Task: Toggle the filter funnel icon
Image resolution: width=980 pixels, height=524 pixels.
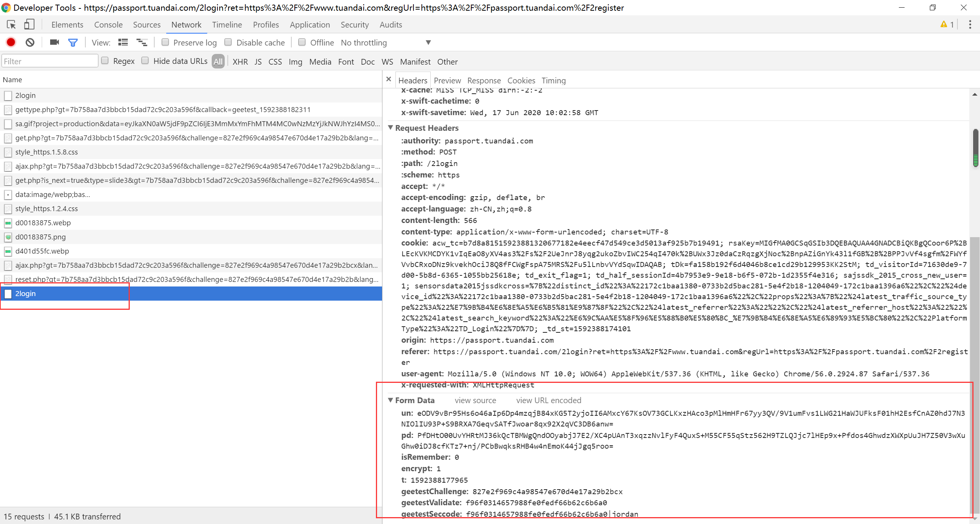Action: point(73,42)
